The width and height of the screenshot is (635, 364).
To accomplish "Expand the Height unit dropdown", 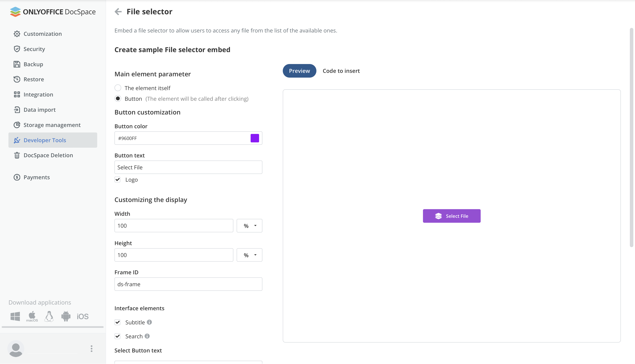I will 249,255.
